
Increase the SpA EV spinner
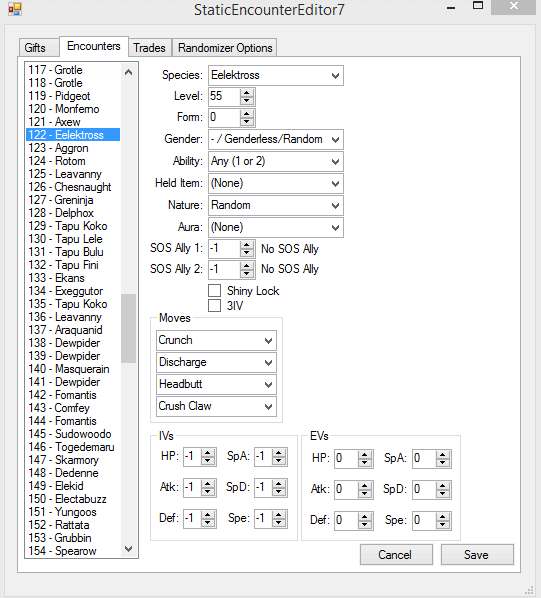point(443,455)
